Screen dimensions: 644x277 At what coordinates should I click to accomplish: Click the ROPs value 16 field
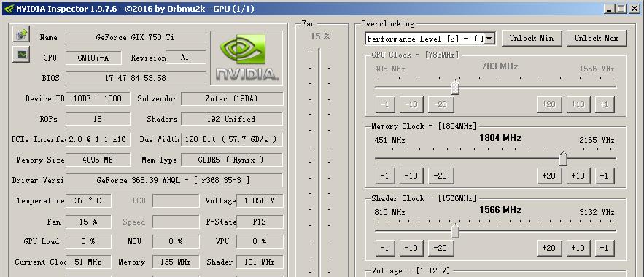coord(98,119)
